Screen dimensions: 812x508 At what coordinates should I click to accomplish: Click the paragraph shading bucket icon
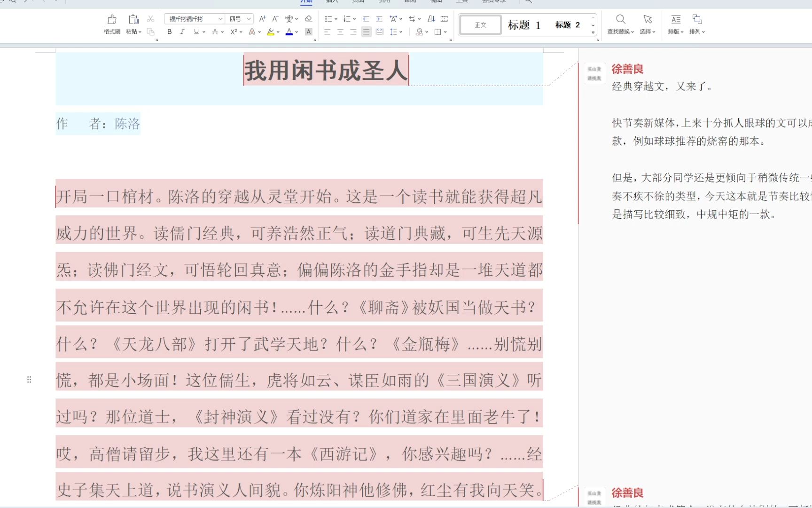pos(419,32)
